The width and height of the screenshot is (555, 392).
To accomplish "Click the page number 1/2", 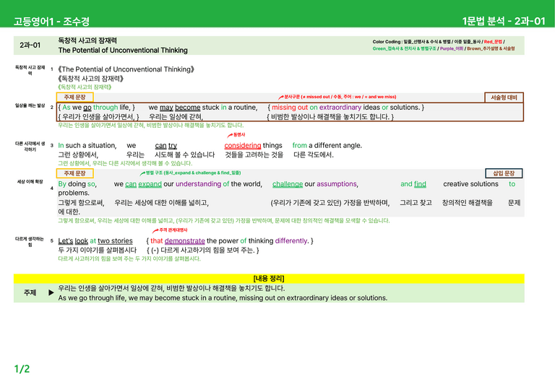I will coord(22,369).
